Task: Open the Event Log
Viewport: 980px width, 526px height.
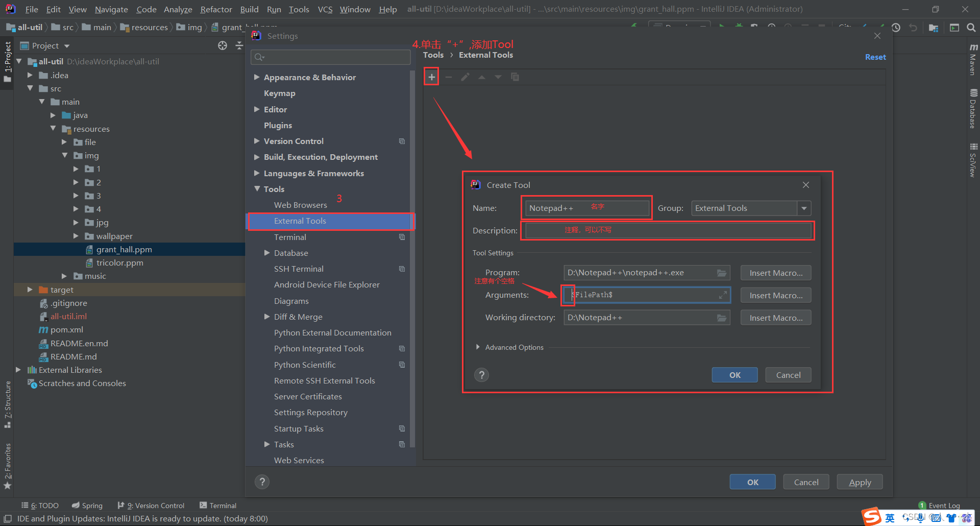Action: click(x=939, y=506)
